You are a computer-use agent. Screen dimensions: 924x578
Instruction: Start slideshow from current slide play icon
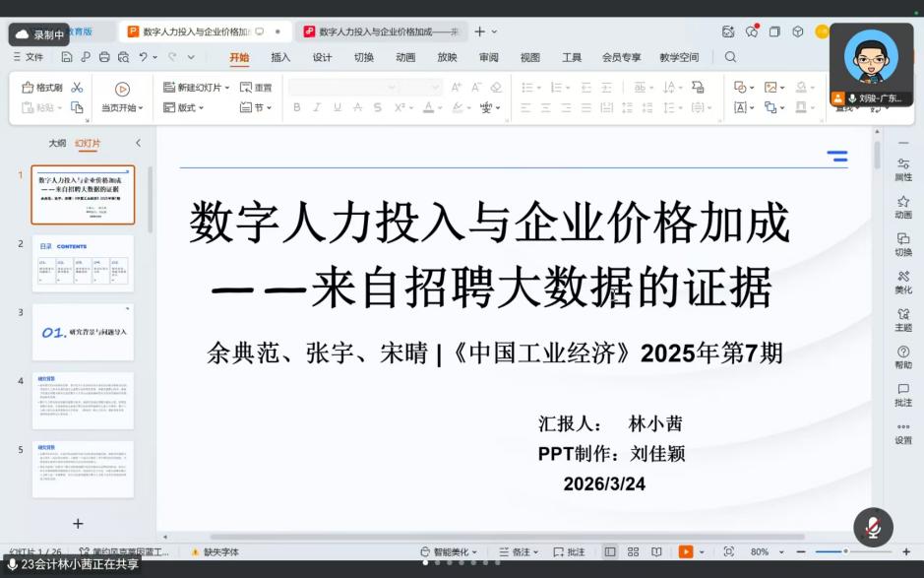(x=122, y=89)
